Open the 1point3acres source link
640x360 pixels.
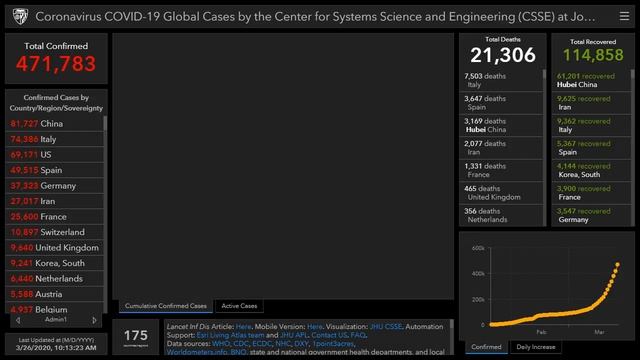pos(333,344)
